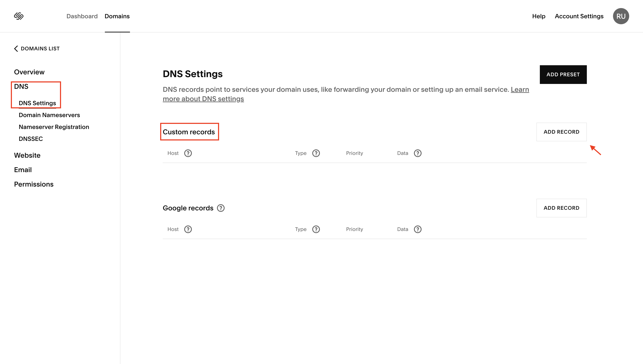The width and height of the screenshot is (643, 364).
Task: Click the Type help icon under Custom records
Action: (x=316, y=153)
